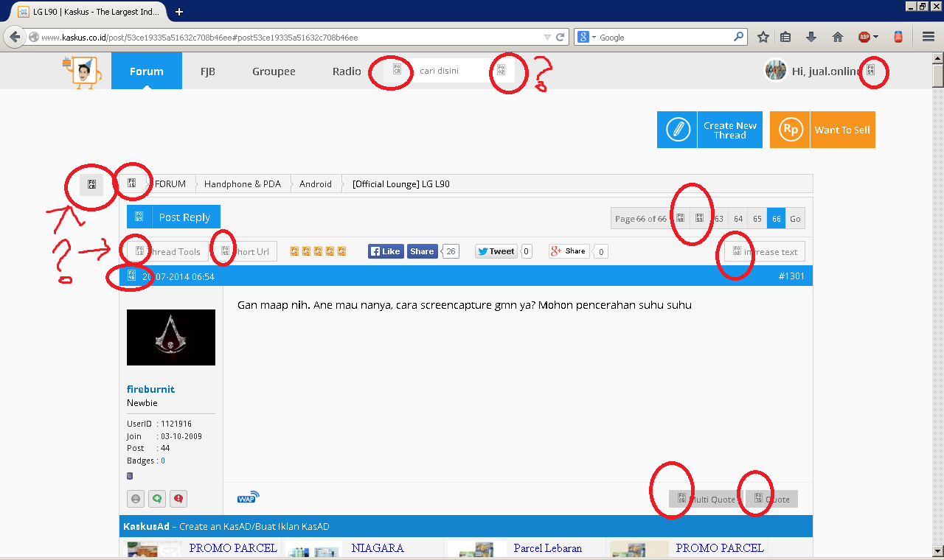Screen dimensions: 944x560
Task: Click the vertical scrollbar down arrow
Action: click(938, 550)
